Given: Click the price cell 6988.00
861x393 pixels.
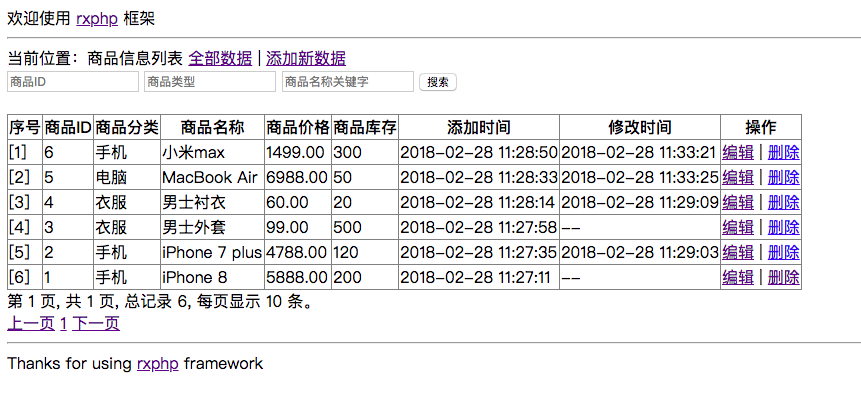Looking at the screenshot, I should point(298,177).
